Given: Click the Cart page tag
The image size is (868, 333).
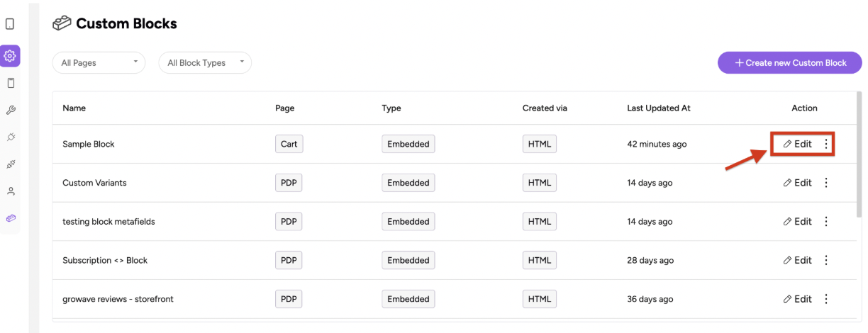Looking at the screenshot, I should [289, 144].
